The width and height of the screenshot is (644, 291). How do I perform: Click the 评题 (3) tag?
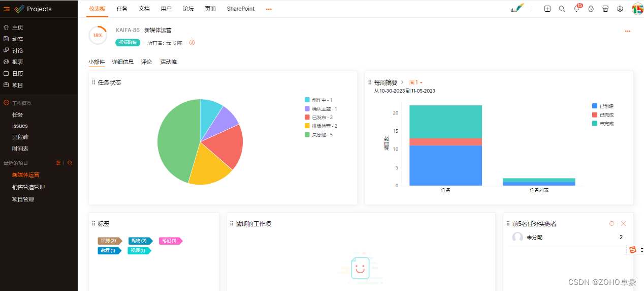(x=110, y=241)
